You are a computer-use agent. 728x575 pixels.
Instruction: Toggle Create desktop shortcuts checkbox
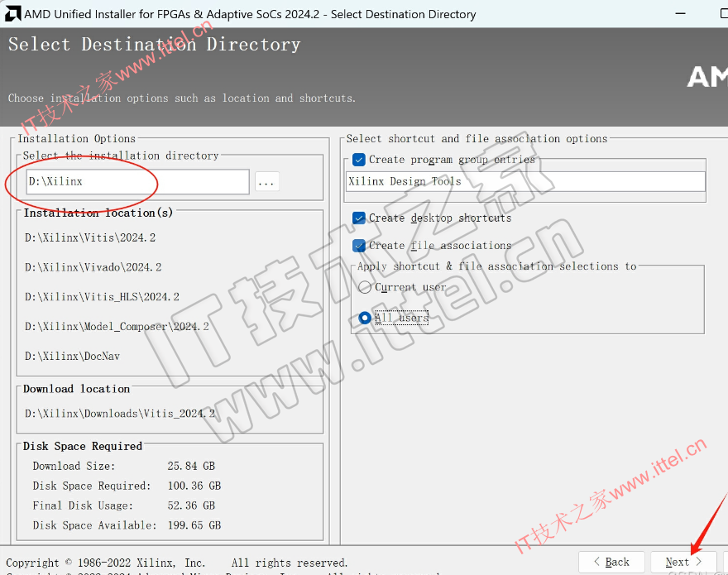pyautogui.click(x=359, y=218)
